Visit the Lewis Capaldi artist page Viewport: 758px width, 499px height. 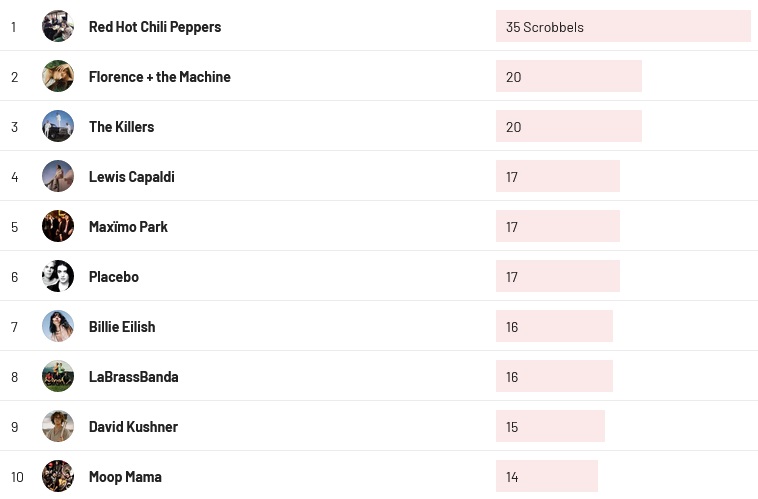click(x=132, y=177)
